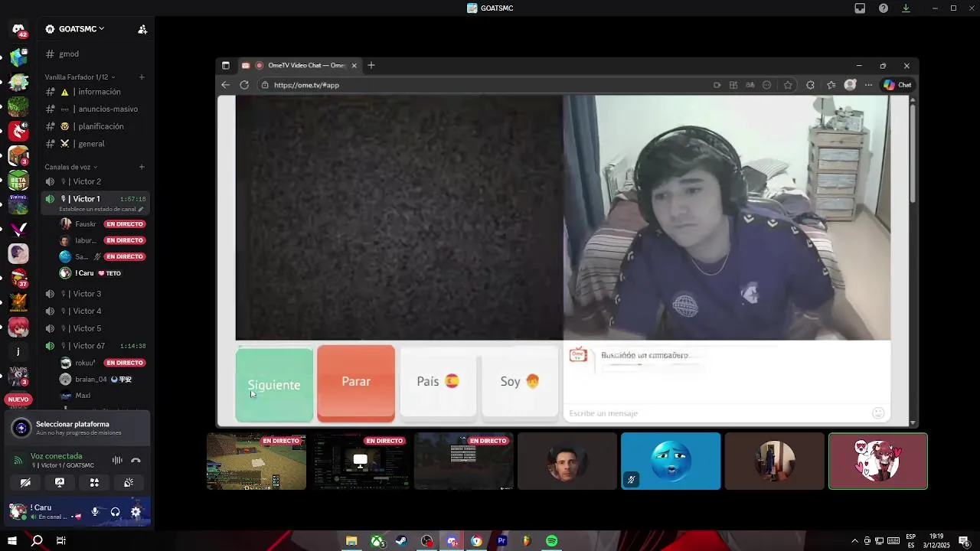This screenshot has height=551, width=980.
Task: Click the Siguiente button
Action: point(274,384)
